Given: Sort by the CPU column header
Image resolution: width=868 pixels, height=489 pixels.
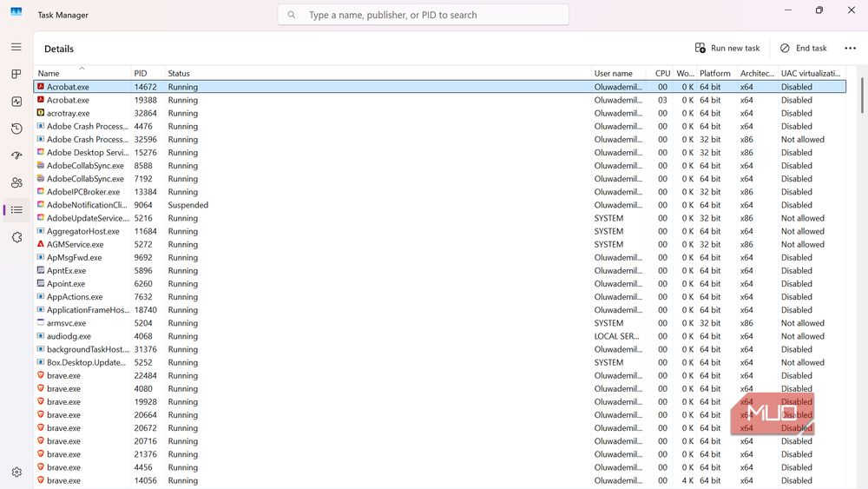Looking at the screenshot, I should tap(660, 73).
